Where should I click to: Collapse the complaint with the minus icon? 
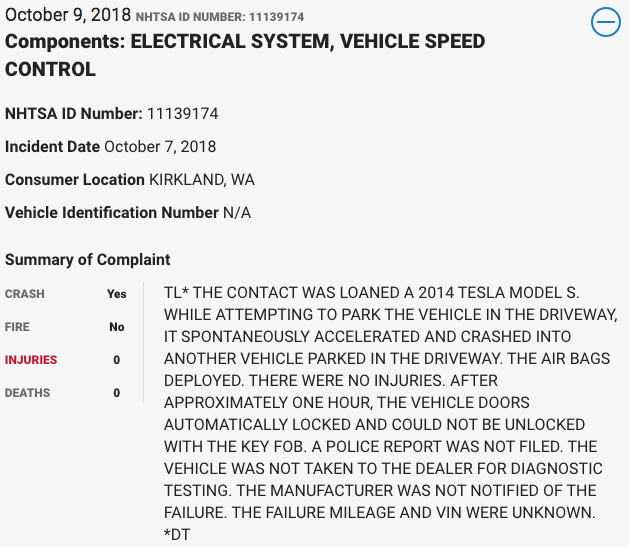(x=606, y=22)
